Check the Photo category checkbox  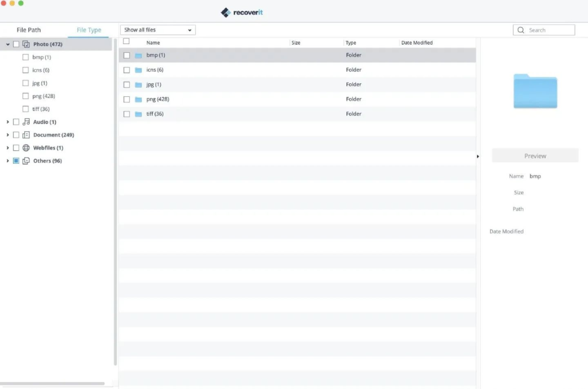pyautogui.click(x=16, y=44)
